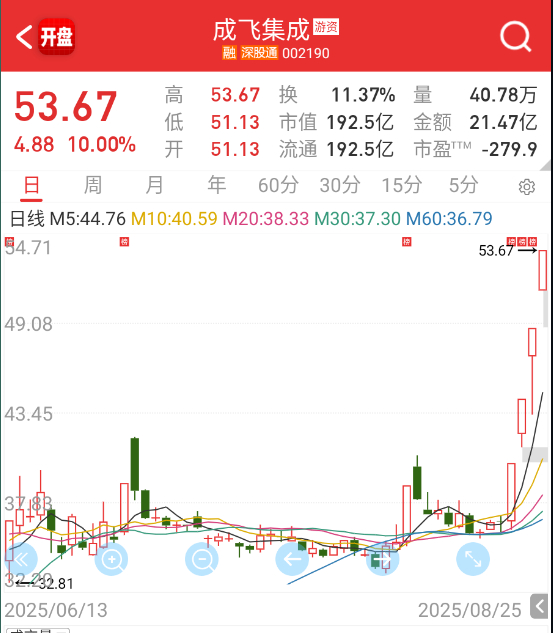Tap M10:40.59 moving average label
553x633 pixels.
[x=174, y=219]
